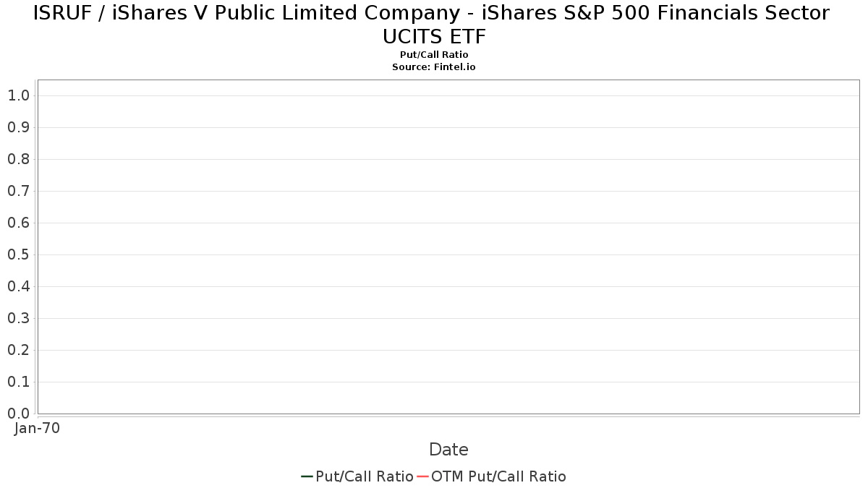This screenshot has height=488, width=868.
Task: Click the 0.6 y-axis tick label
Action: pyautogui.click(x=19, y=223)
